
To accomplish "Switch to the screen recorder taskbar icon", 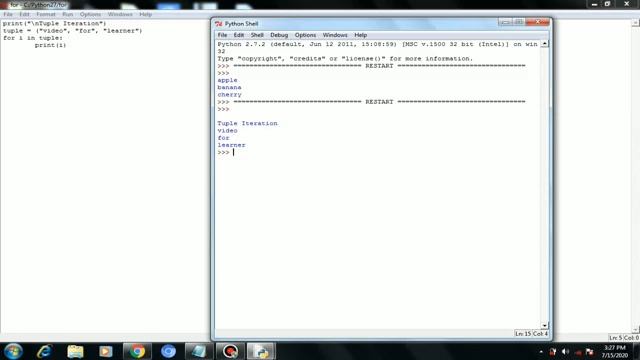I will tap(230, 351).
